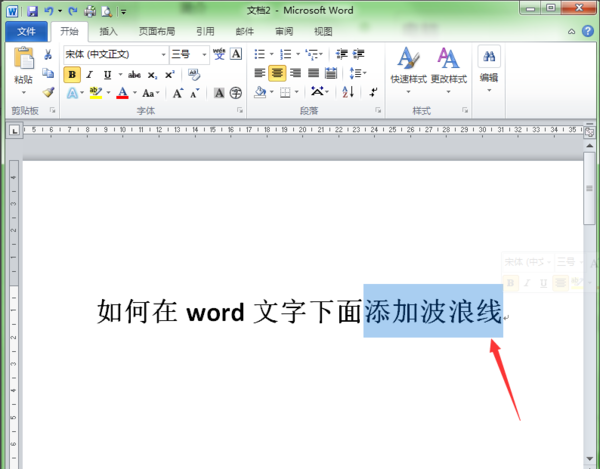
Task: Cut the selected text with scissors icon
Action: pyautogui.click(x=48, y=54)
